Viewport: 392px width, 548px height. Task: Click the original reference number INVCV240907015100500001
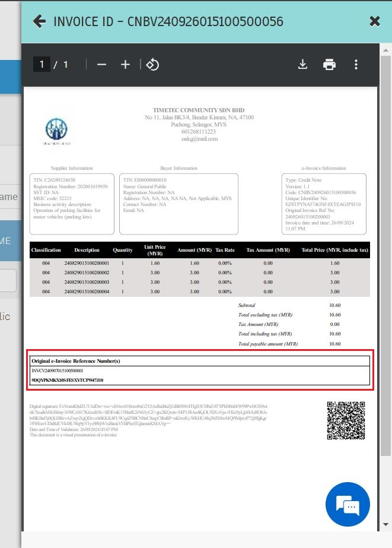coord(58,370)
